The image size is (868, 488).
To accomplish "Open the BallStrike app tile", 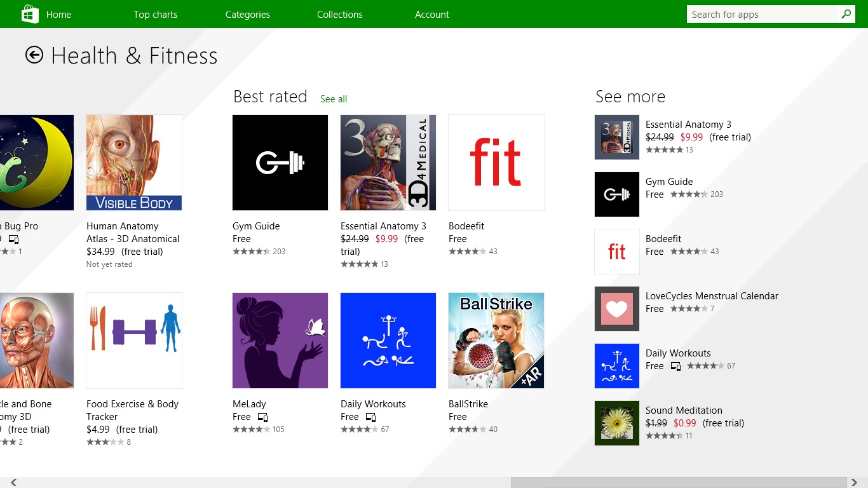I will (x=496, y=341).
